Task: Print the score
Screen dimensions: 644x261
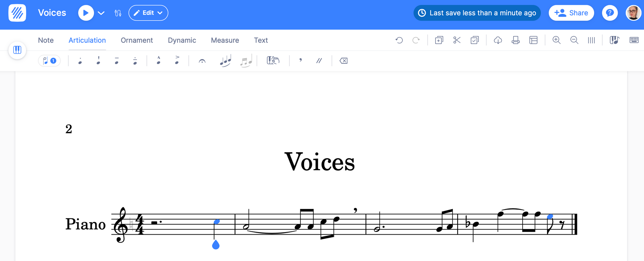Action: [516, 40]
